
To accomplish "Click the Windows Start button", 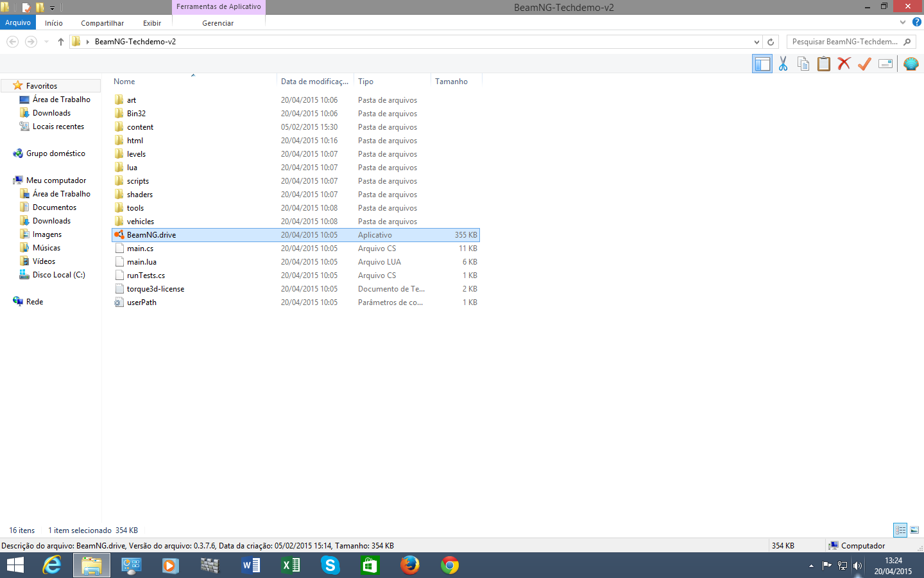I will [x=15, y=565].
